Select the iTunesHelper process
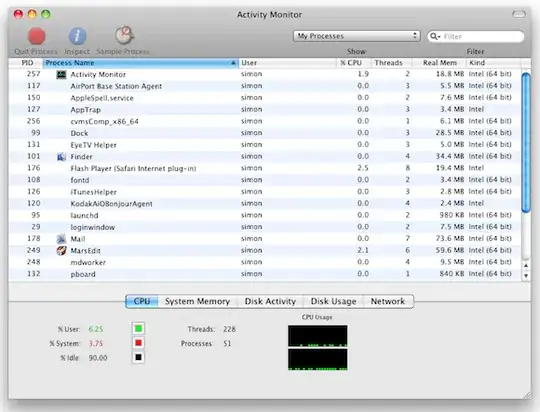Viewport: 540px width, 412px height. coord(264,192)
